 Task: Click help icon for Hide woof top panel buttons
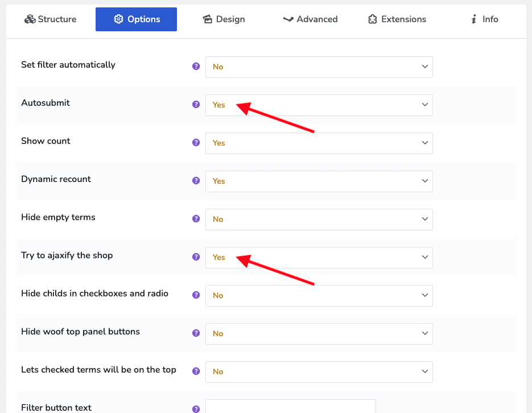196,333
